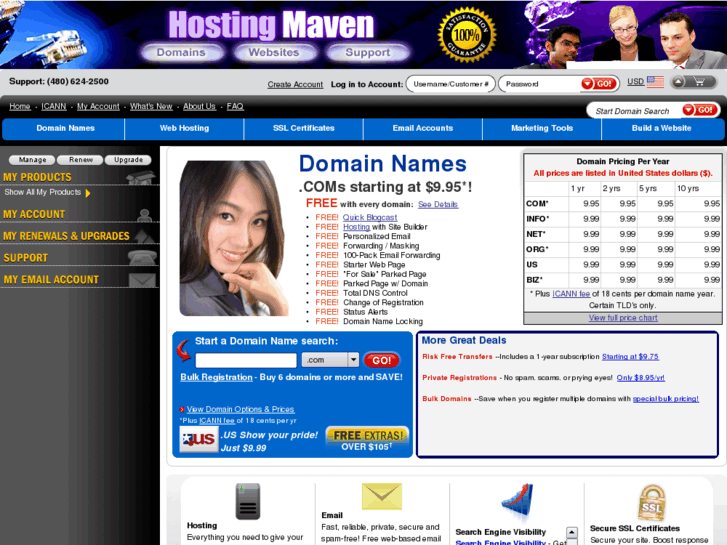Focus the Username/Customer # field
The image size is (727, 545).
[451, 84]
